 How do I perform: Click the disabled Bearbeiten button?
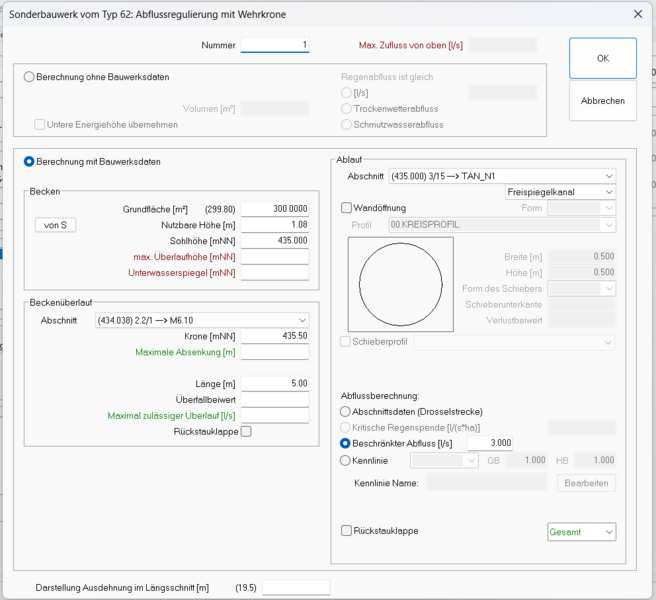(x=586, y=483)
